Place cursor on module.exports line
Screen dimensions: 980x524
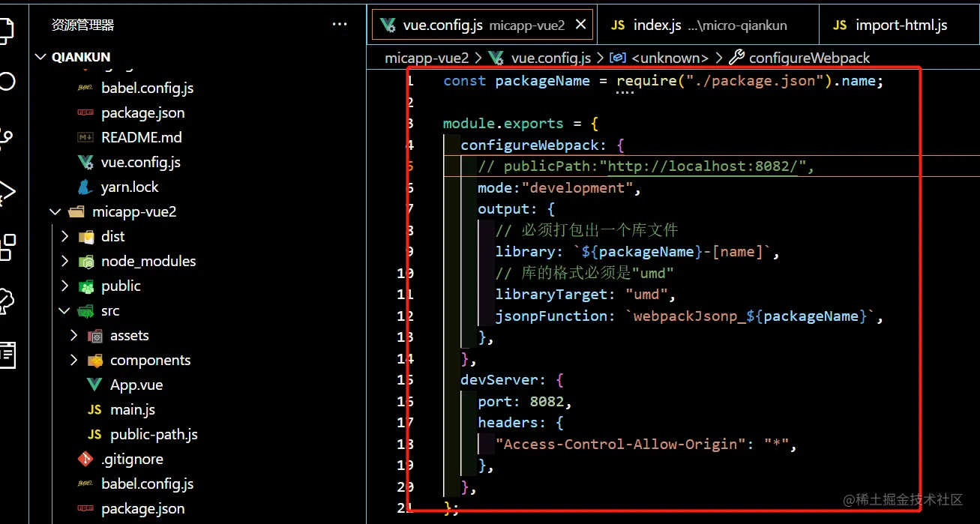pyautogui.click(x=520, y=123)
